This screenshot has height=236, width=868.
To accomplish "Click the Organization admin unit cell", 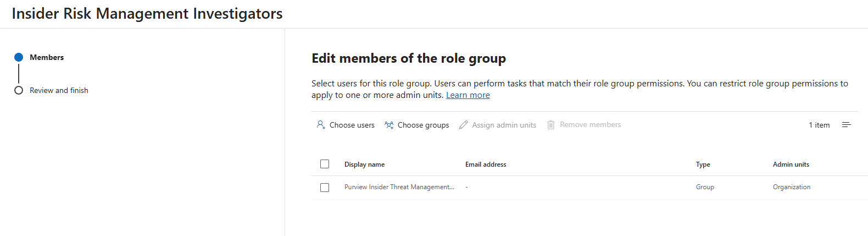I will (x=791, y=187).
